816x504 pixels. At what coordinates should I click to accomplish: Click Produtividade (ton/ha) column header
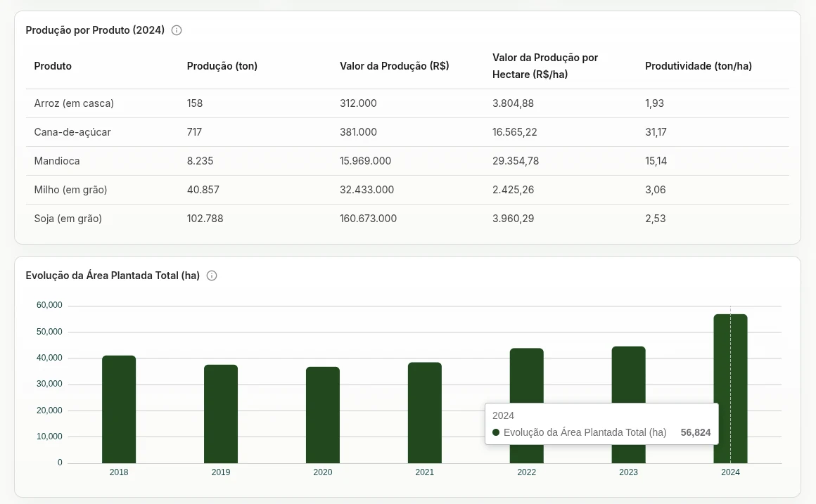pos(699,66)
